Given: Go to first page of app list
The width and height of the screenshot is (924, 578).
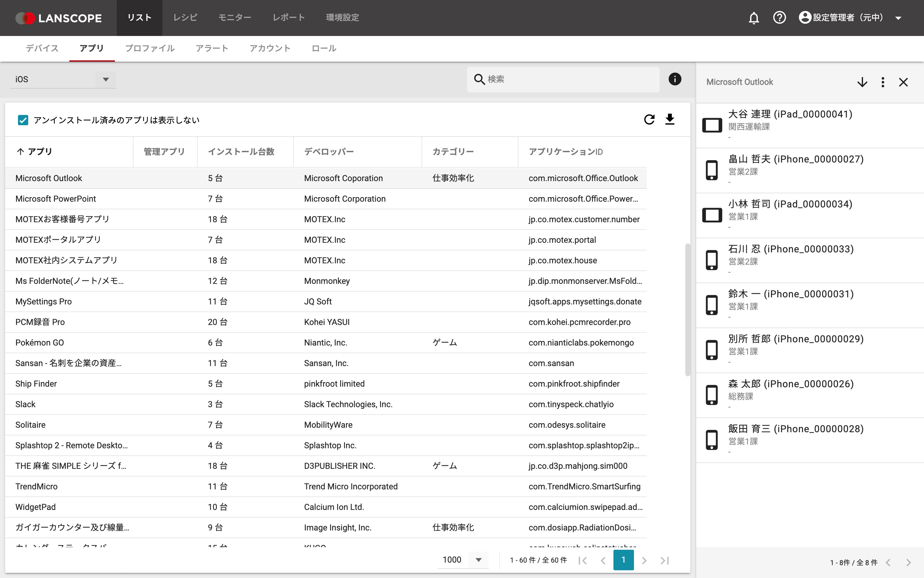Looking at the screenshot, I should 583,560.
